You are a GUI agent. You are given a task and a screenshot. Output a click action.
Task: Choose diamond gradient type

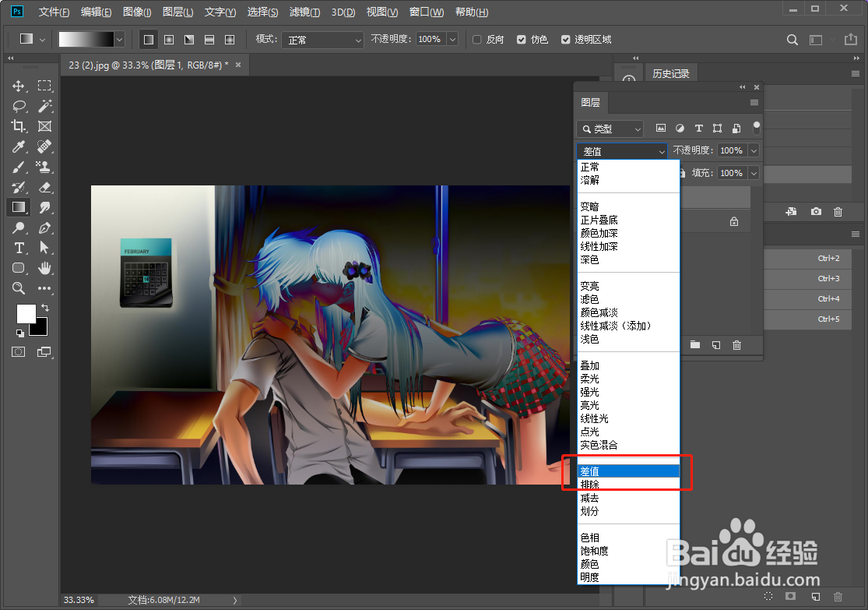pyautogui.click(x=230, y=39)
